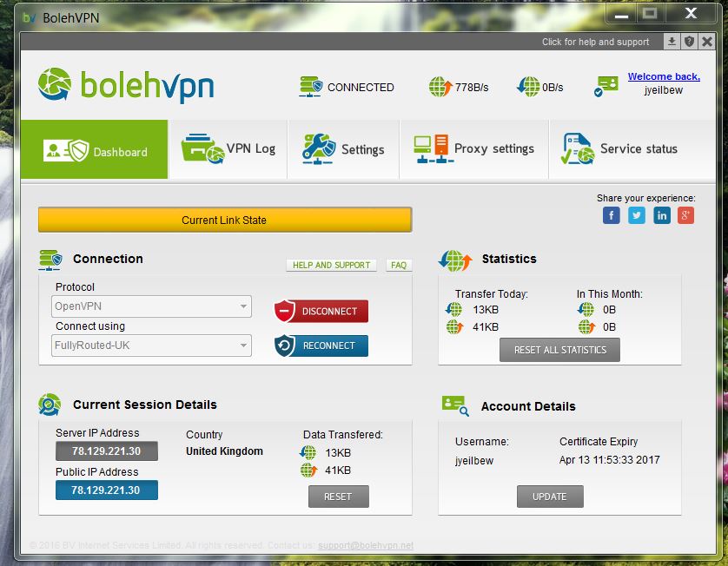This screenshot has width=728, height=566.
Task: Click the CONNECTED server status icon
Action: [311, 87]
